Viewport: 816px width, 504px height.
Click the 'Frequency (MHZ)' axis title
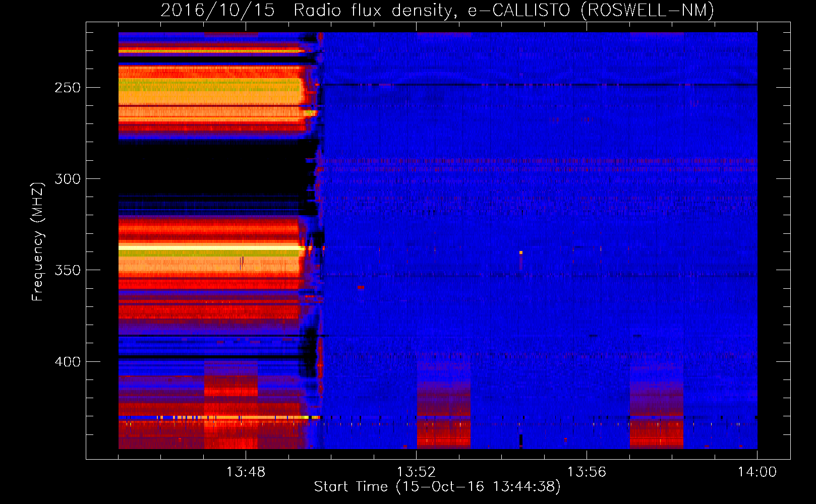click(x=38, y=241)
